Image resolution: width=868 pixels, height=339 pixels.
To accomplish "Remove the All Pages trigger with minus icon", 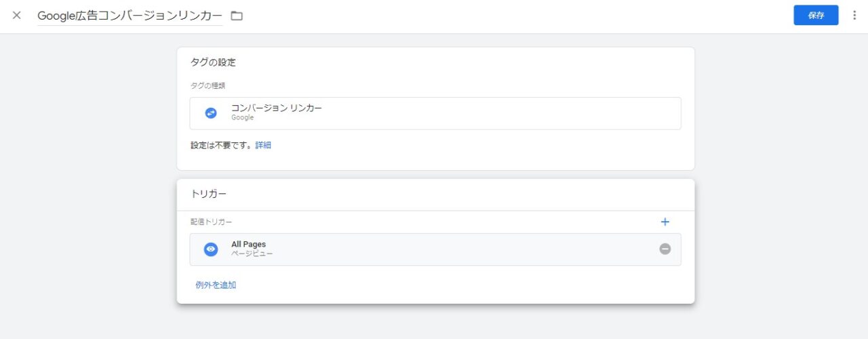I will point(665,249).
